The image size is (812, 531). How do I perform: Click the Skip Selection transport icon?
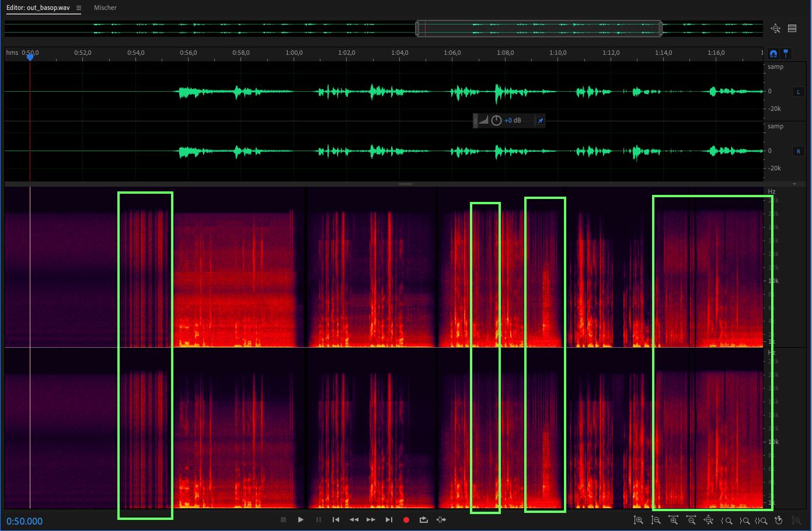pos(441,520)
